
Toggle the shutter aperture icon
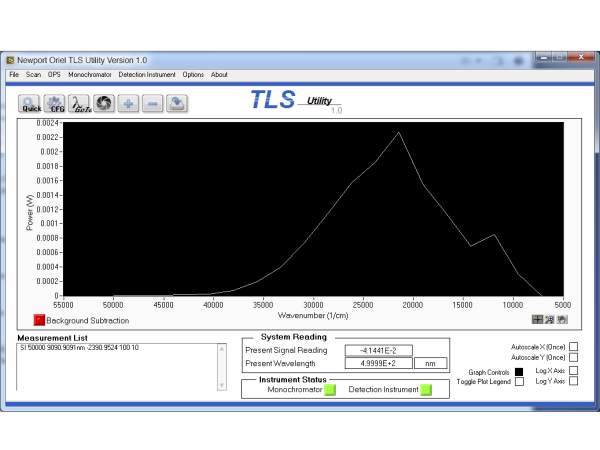tap(104, 104)
